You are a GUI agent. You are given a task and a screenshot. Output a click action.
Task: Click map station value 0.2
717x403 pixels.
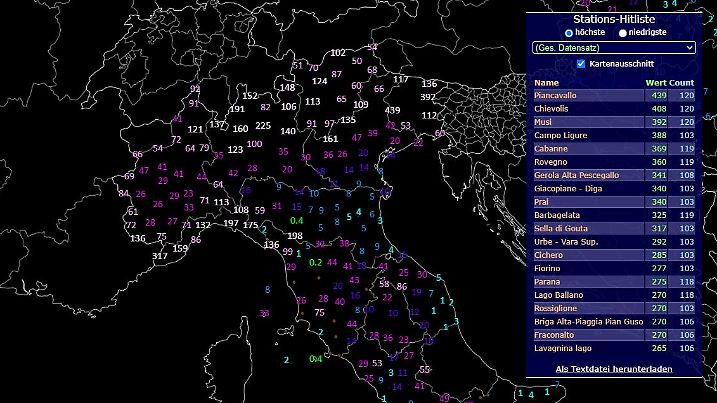click(x=316, y=263)
